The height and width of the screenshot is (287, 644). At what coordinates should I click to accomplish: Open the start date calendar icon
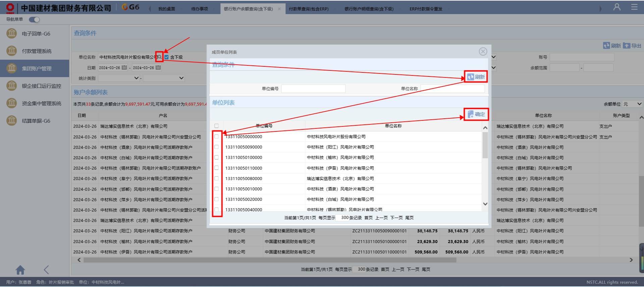(124, 67)
